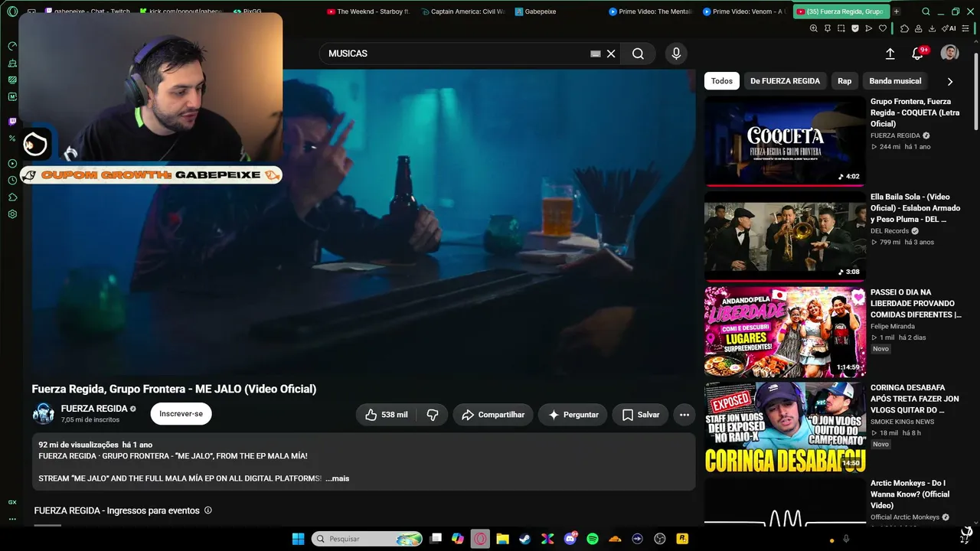
Task: Subscribe with the Inscrever-se button
Action: [181, 414]
